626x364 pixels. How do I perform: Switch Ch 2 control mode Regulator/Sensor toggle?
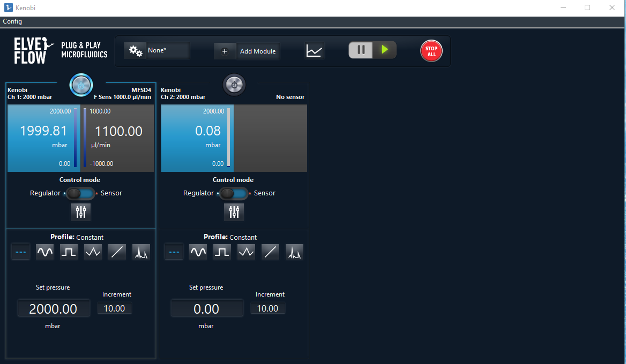click(x=234, y=194)
